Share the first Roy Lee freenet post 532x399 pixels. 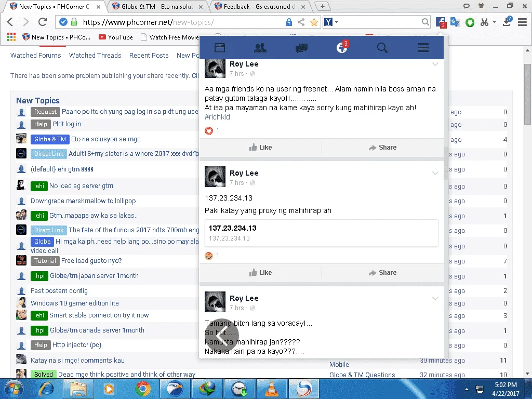pyautogui.click(x=383, y=148)
